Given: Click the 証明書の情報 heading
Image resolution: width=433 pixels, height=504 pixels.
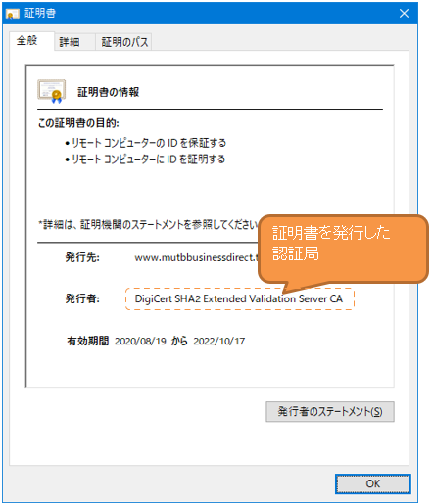Looking at the screenshot, I should tap(109, 92).
